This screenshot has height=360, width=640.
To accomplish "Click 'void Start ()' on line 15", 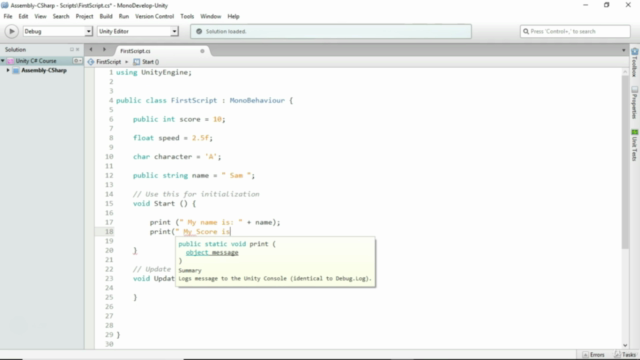I will [161, 204].
